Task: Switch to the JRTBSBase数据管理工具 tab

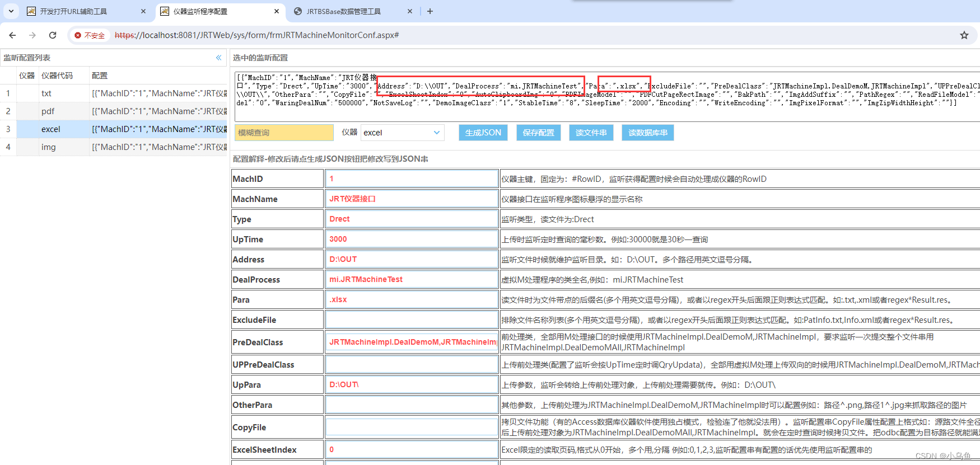Action: coord(343,11)
